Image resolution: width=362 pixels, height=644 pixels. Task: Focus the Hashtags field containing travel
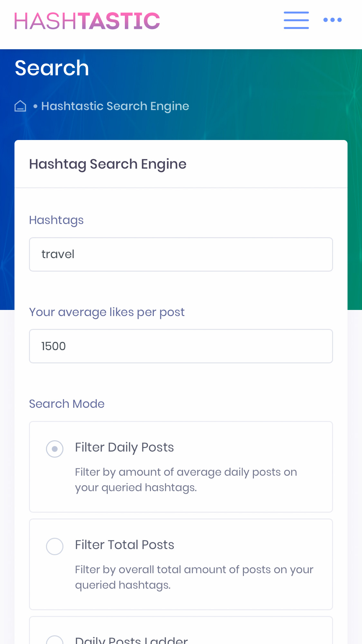[181, 254]
